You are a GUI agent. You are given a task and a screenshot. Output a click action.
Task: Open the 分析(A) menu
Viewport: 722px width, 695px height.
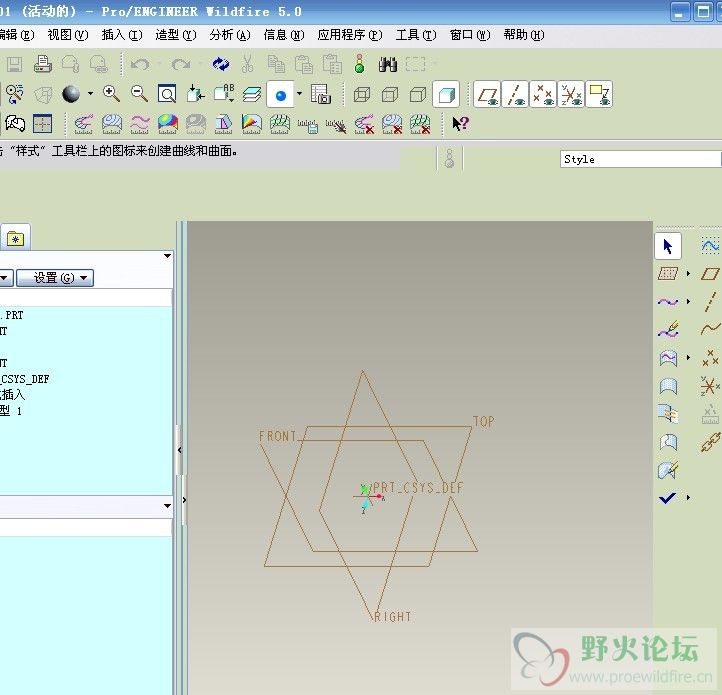click(x=230, y=35)
